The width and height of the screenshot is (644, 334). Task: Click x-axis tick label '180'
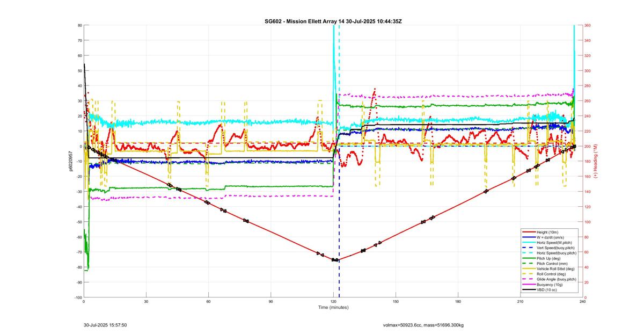point(458,302)
